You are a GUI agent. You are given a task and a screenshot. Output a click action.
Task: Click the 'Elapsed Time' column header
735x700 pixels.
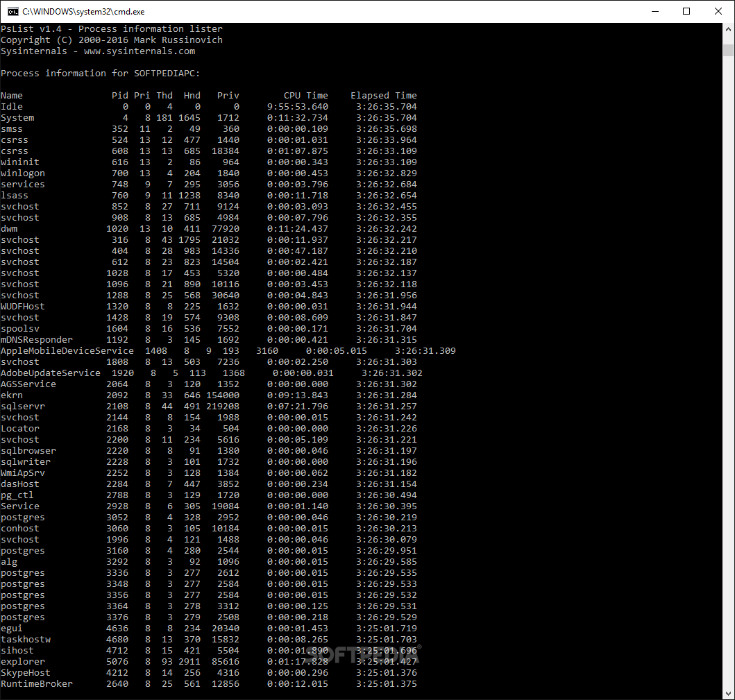click(x=384, y=96)
